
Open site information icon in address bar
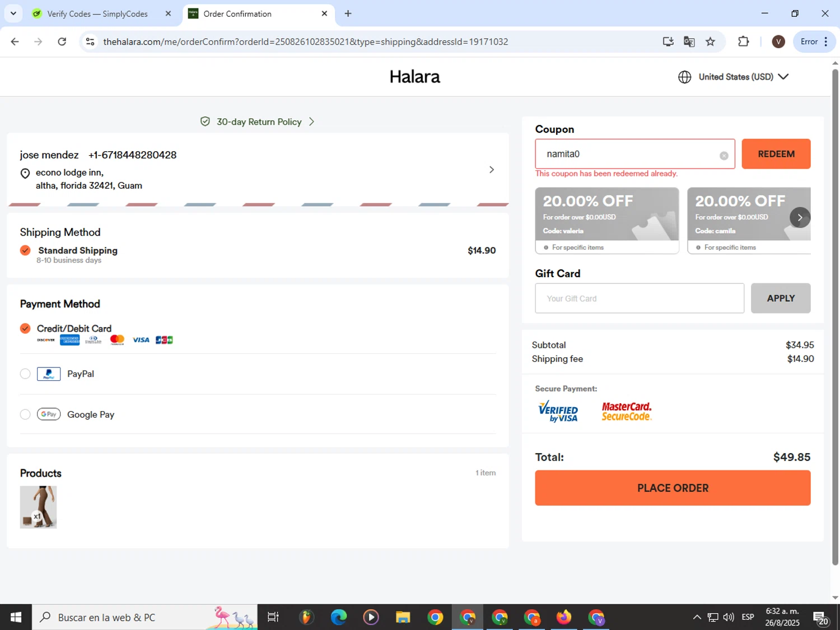pos(90,41)
